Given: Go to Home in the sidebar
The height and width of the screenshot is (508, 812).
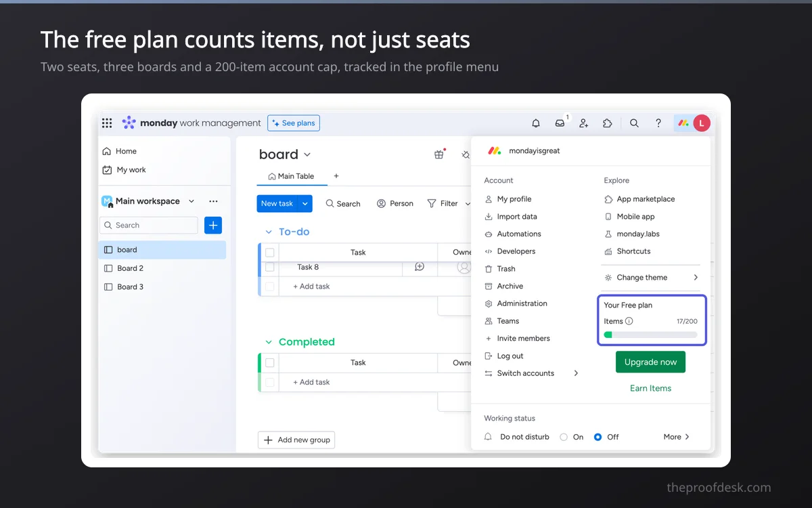Looking at the screenshot, I should click(x=120, y=151).
